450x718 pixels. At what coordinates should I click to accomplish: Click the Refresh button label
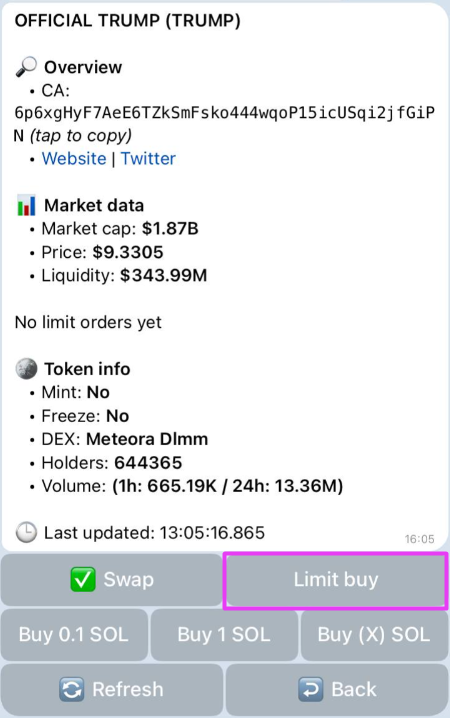[x=128, y=689]
